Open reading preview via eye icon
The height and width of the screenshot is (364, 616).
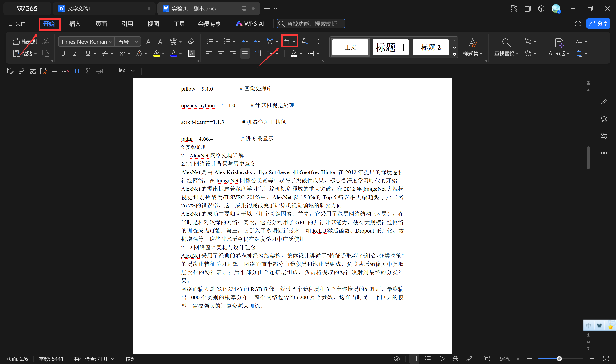pyautogui.click(x=397, y=359)
